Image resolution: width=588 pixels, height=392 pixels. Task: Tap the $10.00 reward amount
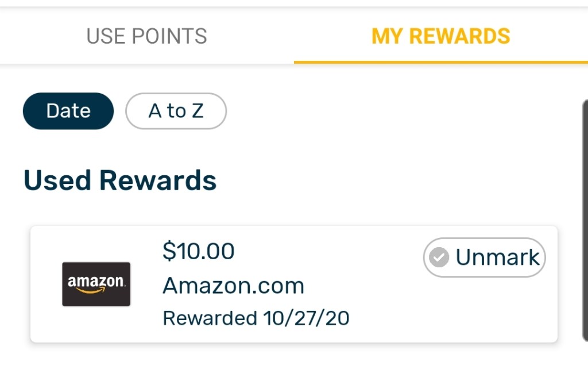coord(199,251)
